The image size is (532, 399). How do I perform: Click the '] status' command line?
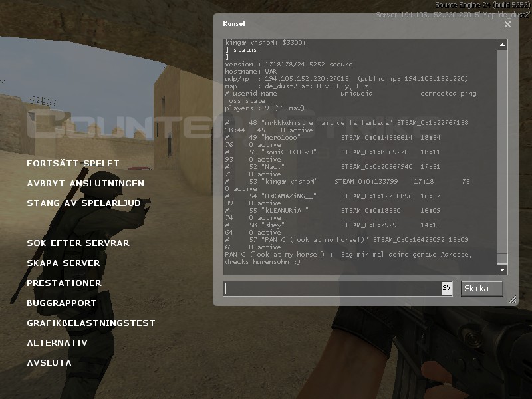click(241, 50)
